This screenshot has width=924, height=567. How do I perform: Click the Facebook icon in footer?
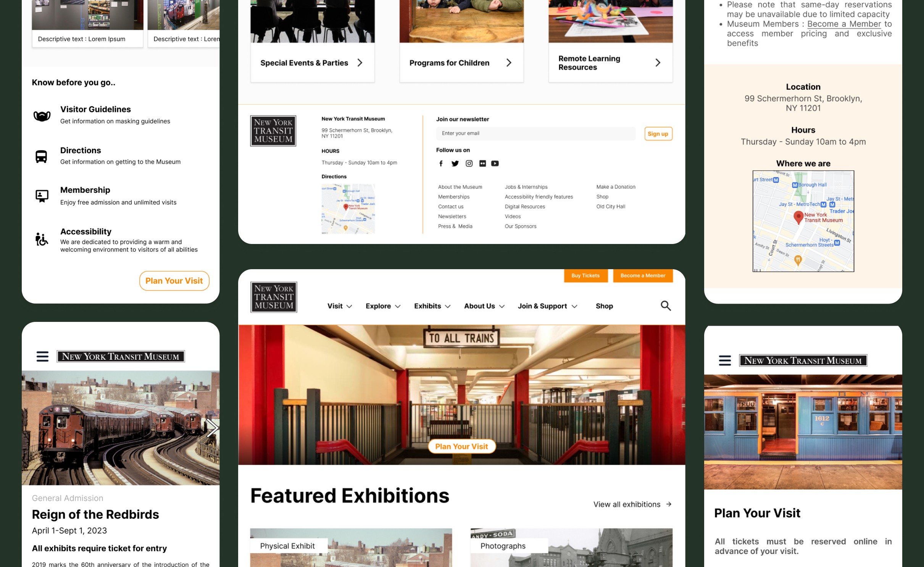coord(440,163)
